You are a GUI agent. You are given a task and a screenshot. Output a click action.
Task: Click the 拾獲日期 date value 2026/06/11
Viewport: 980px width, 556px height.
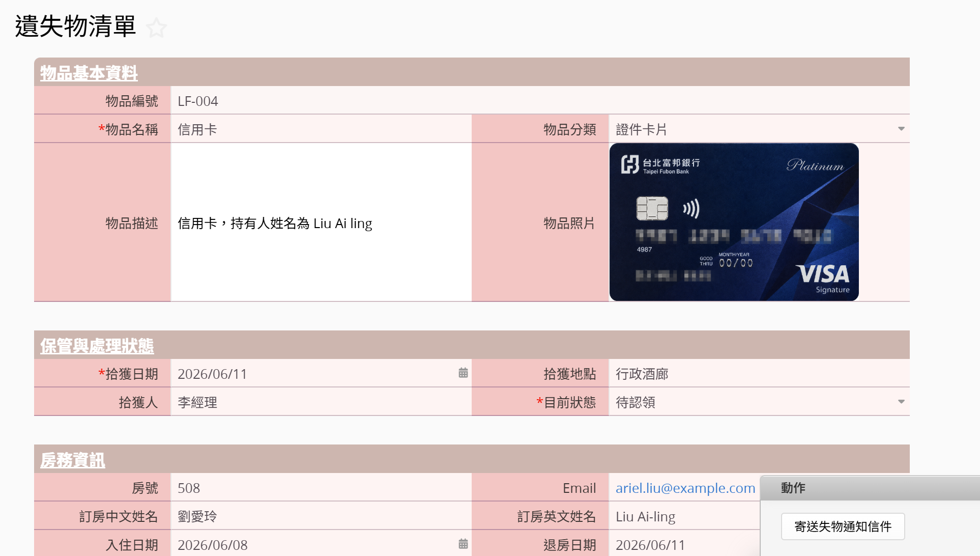212,374
